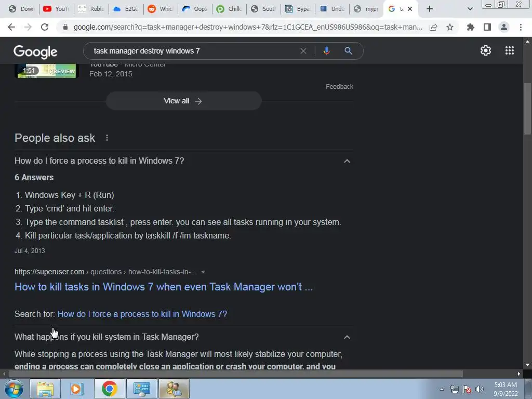
Task: Go to the Google homepage logo
Action: (35, 52)
